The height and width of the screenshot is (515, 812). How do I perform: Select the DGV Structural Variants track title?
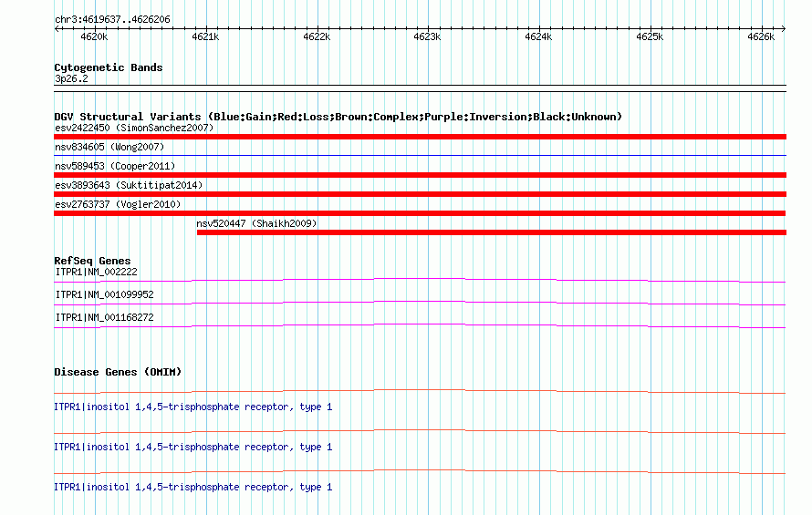pos(338,117)
